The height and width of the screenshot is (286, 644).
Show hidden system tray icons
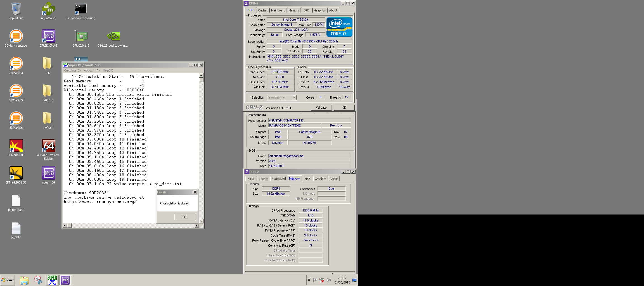(309, 280)
